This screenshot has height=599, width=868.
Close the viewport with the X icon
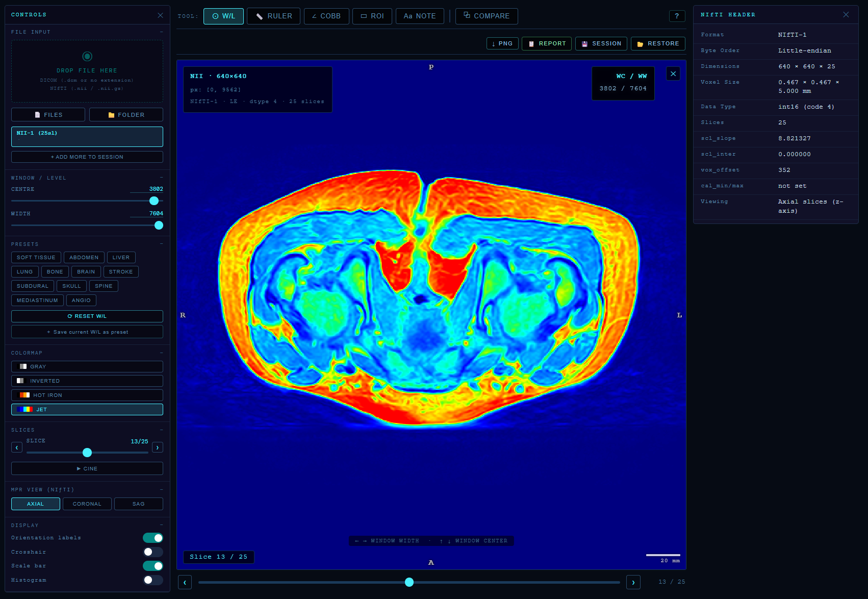[x=673, y=74]
